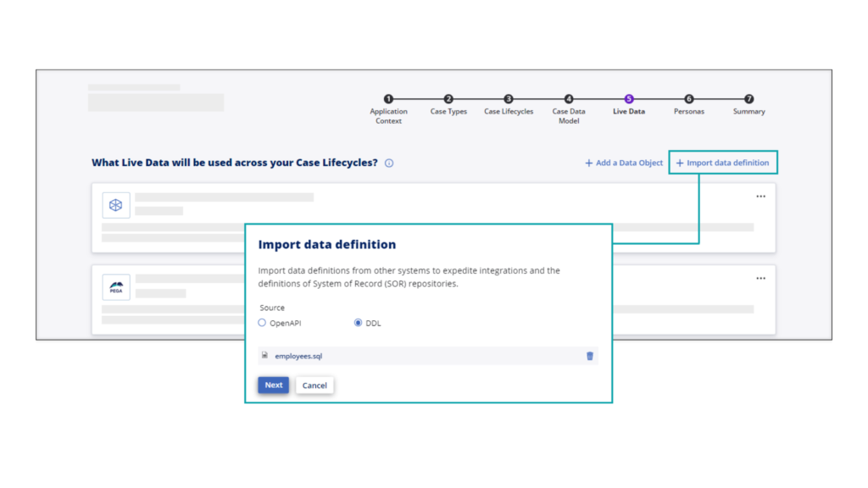This screenshot has width=868, height=488.
Task: Click the employees.sql file icon
Action: tap(264, 356)
